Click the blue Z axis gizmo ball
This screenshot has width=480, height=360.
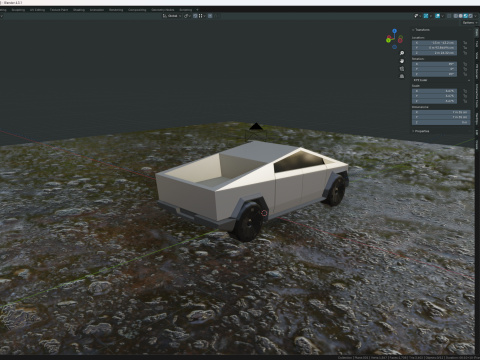(x=395, y=31)
